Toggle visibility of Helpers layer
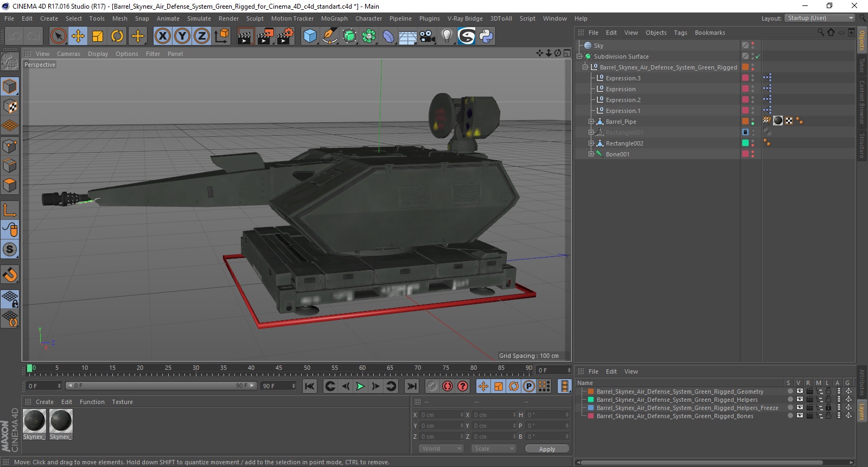The image size is (868, 467). point(800,399)
